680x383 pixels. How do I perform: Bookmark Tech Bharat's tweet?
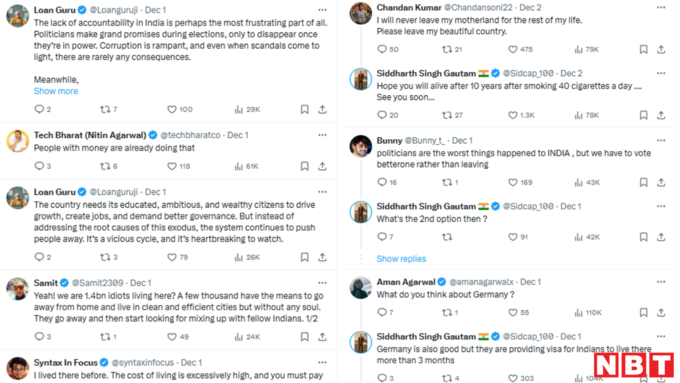click(304, 166)
